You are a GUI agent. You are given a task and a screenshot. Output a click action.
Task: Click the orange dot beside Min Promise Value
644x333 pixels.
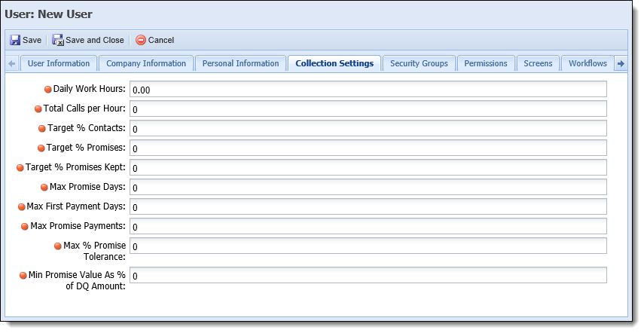[x=23, y=276]
